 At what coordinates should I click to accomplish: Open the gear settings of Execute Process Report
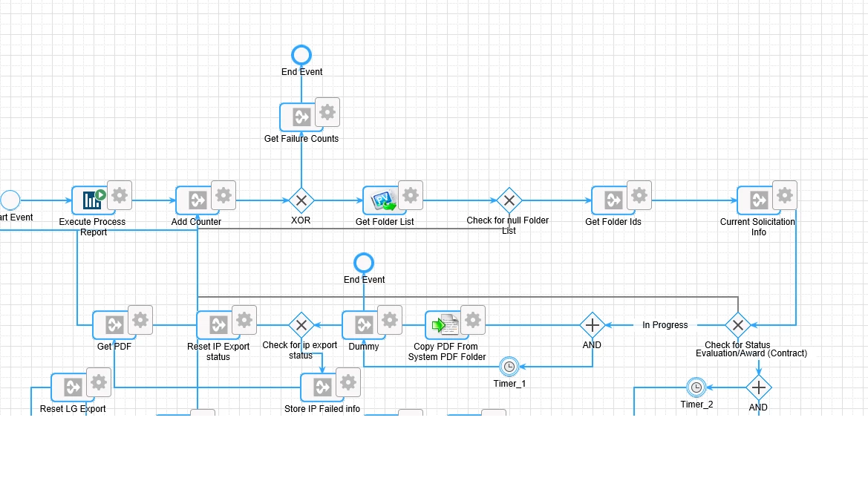coord(120,195)
